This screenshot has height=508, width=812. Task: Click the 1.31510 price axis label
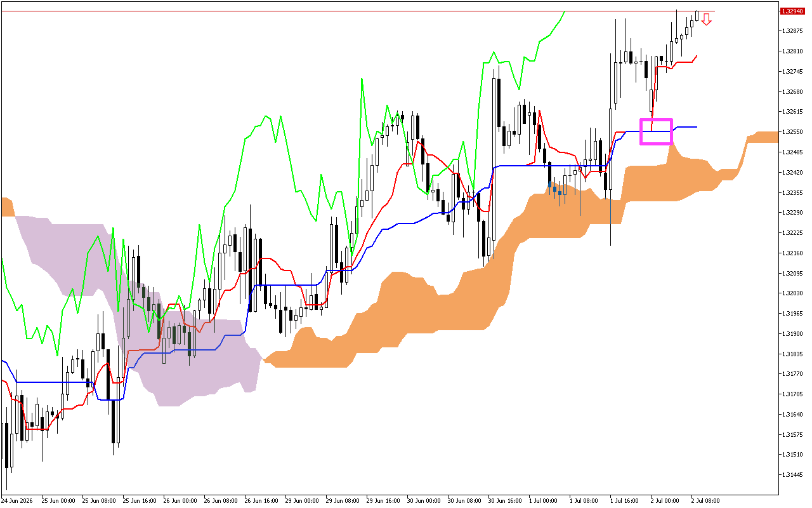[x=792, y=455]
